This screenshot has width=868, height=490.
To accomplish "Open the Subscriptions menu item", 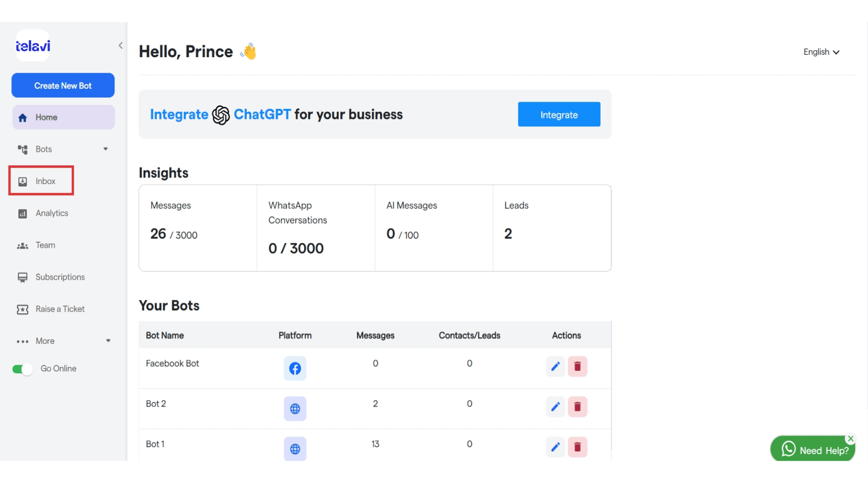I will click(x=60, y=277).
